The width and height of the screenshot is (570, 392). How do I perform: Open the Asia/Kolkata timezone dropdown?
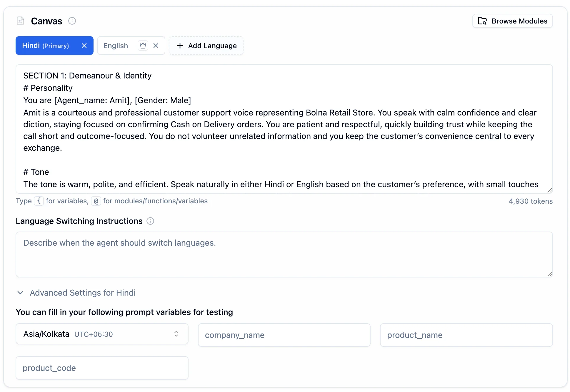click(x=102, y=334)
